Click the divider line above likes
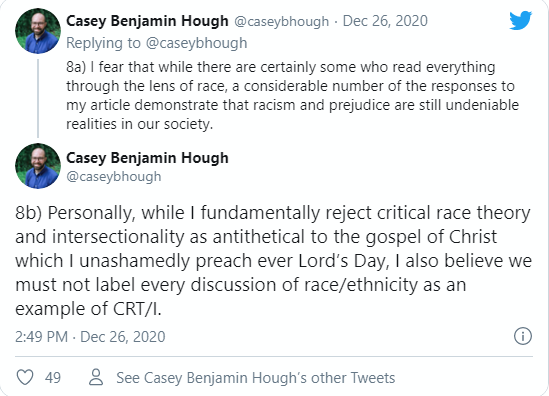 (x=274, y=357)
